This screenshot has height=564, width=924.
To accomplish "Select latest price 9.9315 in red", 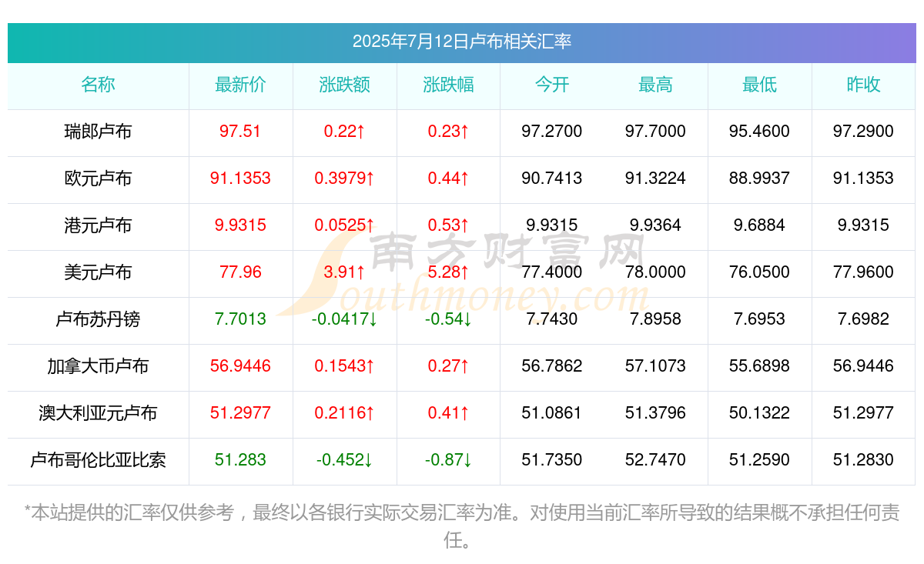I will point(240,225).
